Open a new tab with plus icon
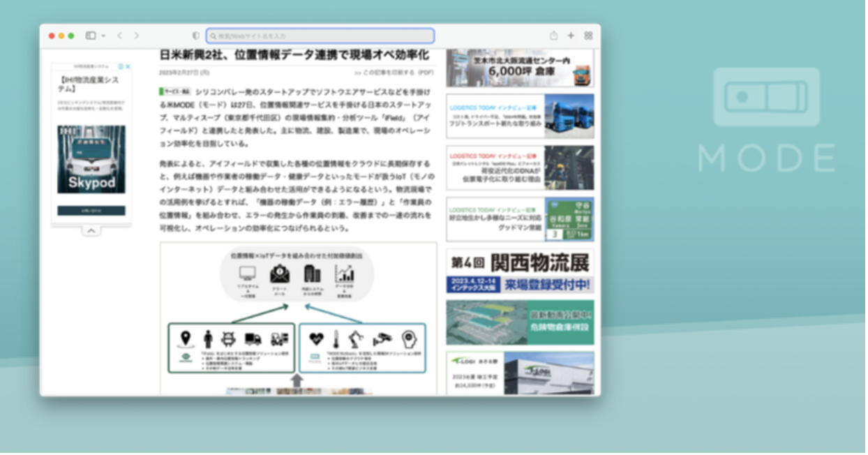 click(x=571, y=36)
